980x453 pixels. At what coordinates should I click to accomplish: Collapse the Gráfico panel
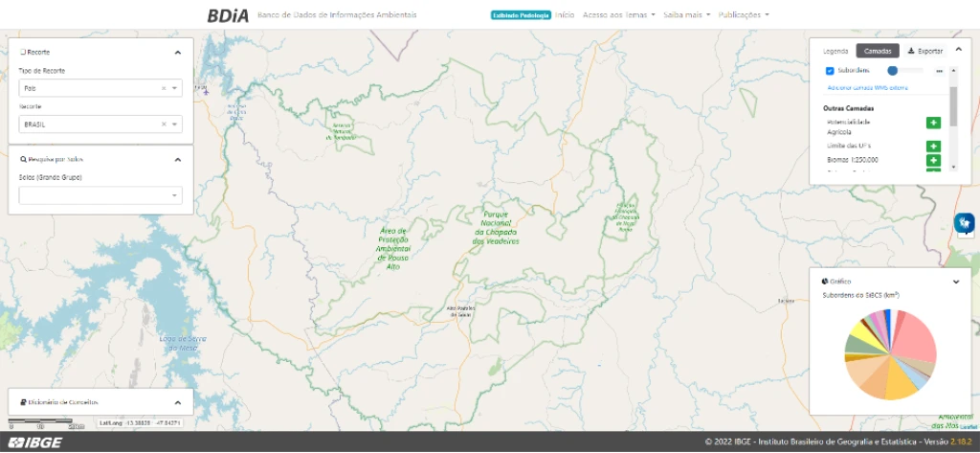(x=956, y=282)
